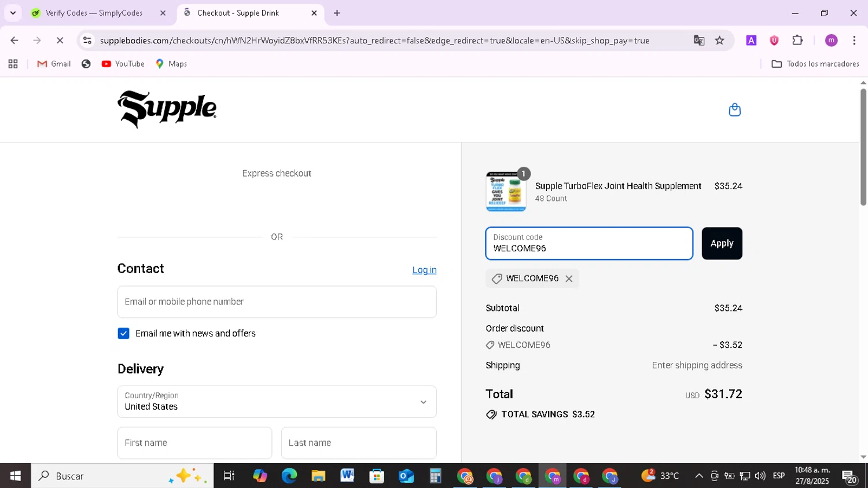
Task: Open Calculator from the taskbar
Action: tap(435, 476)
